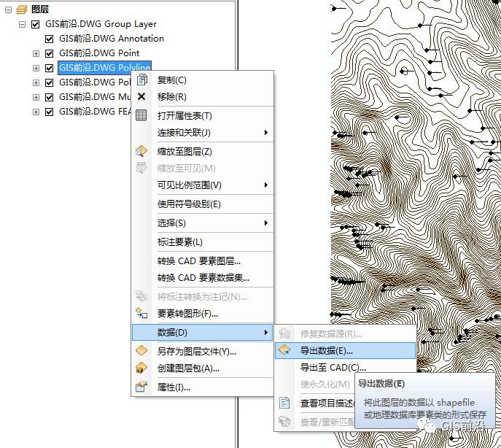Select the highlighted GIS前沿.DWG Polyline layer name
This screenshot has width=501, height=448.
pyautogui.click(x=104, y=68)
